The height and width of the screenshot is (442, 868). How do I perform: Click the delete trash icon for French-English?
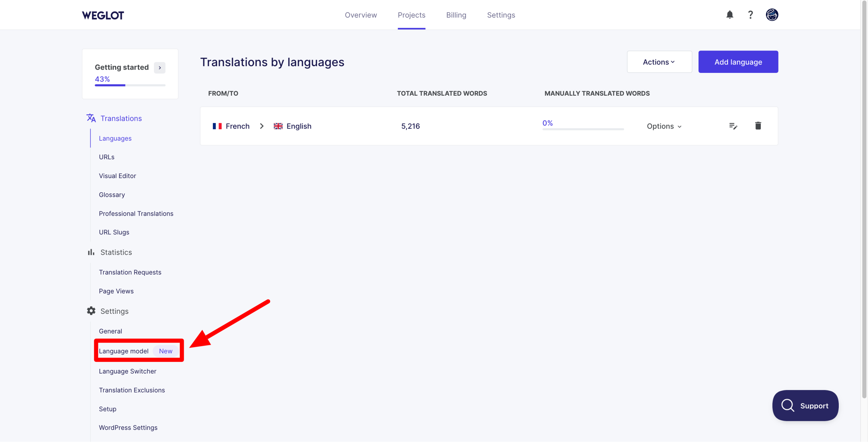(x=758, y=126)
